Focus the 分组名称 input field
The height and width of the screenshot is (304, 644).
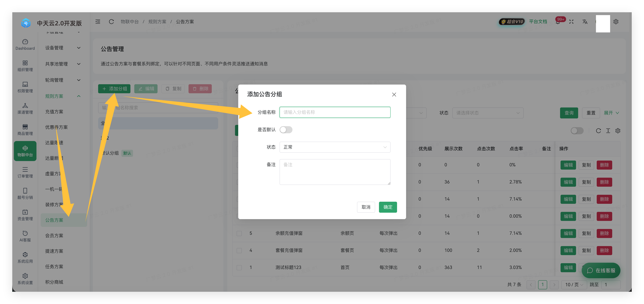[x=335, y=112]
